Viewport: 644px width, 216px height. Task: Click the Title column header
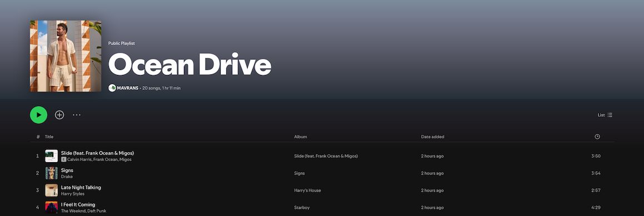tap(49, 137)
